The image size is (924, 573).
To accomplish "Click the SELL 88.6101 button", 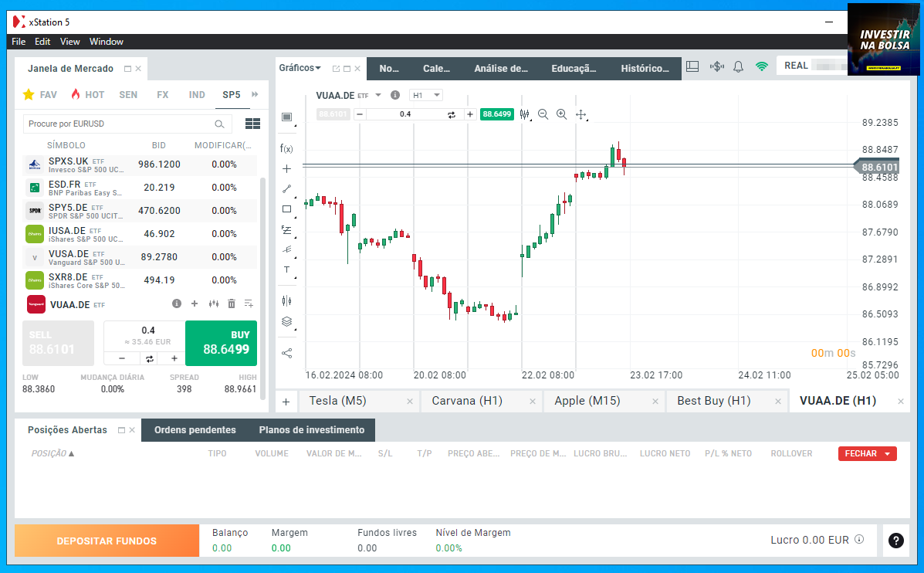I will 58,343.
